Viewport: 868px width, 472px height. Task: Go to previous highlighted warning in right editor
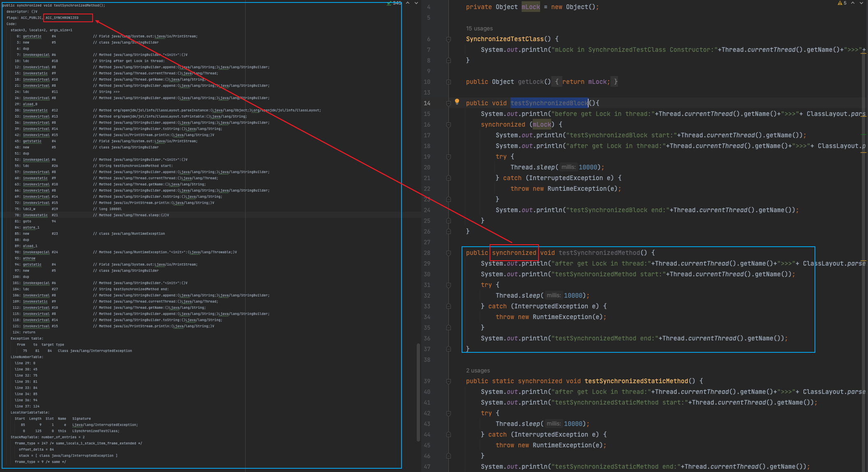853,3
